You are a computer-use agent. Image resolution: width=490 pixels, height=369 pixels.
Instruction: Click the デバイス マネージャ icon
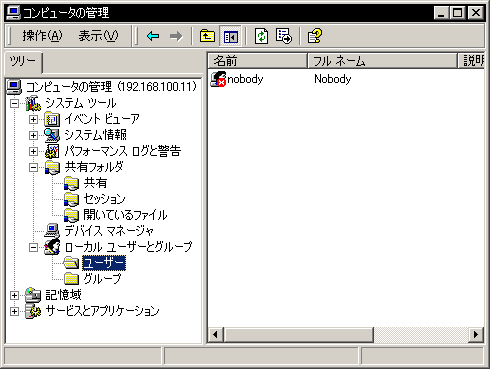[52, 231]
